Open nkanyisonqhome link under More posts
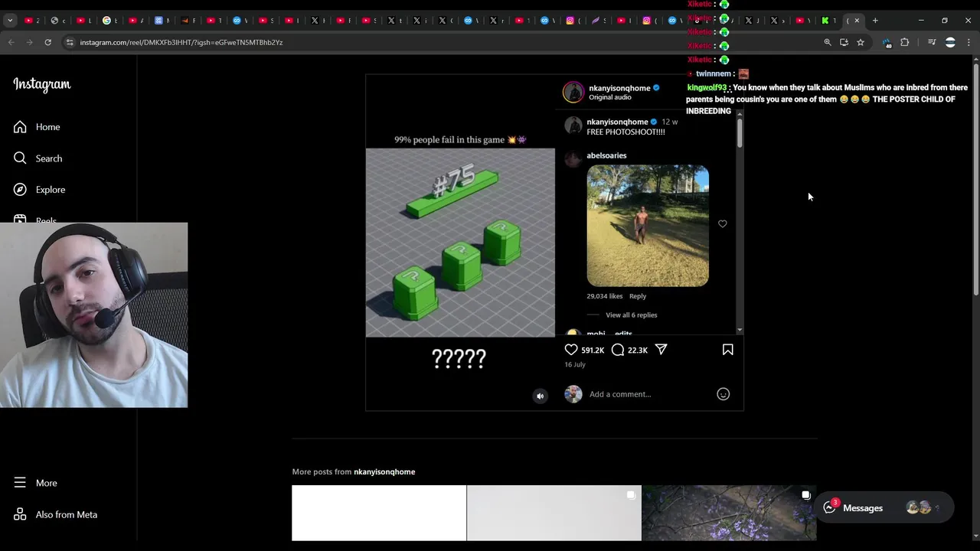980x551 pixels. (x=384, y=471)
